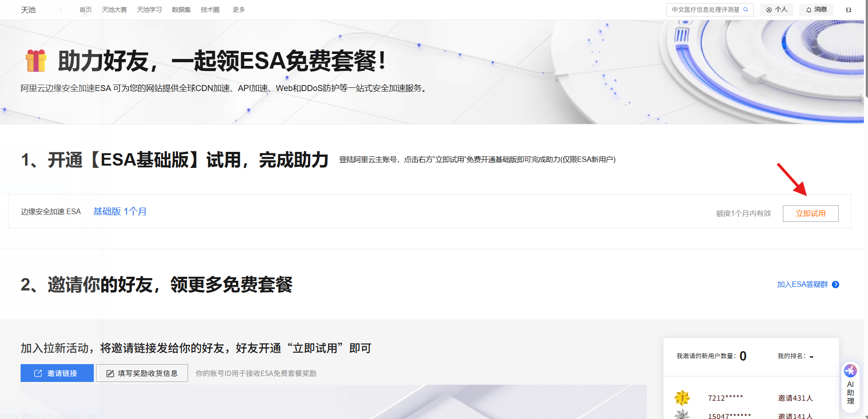Open the 个人 account button

pos(777,10)
